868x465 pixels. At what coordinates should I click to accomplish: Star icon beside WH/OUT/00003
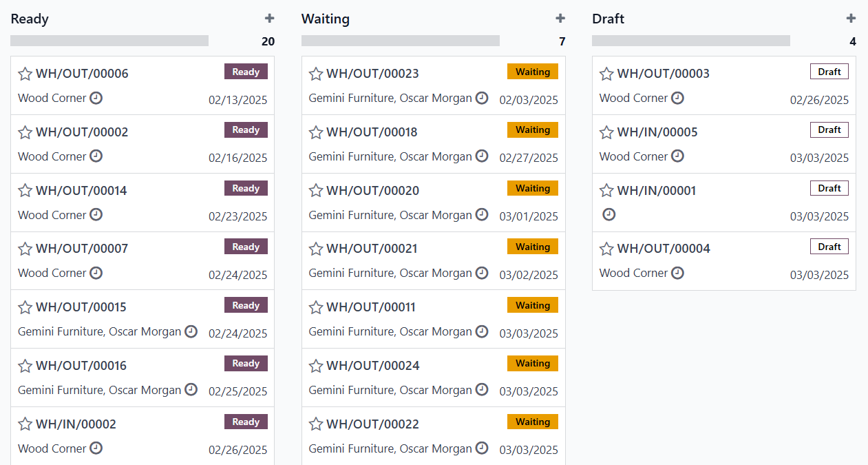[606, 74]
